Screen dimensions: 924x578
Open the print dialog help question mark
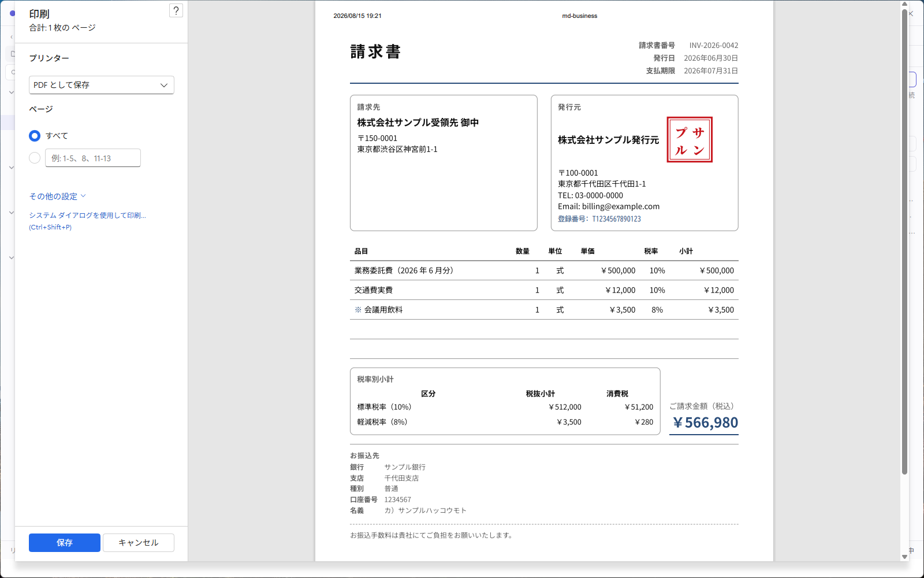click(x=176, y=10)
